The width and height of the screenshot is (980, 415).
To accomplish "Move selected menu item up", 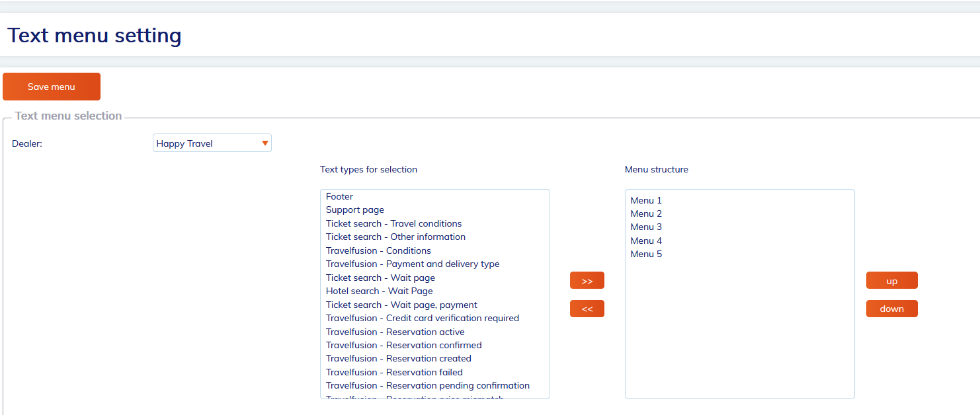I will (891, 281).
